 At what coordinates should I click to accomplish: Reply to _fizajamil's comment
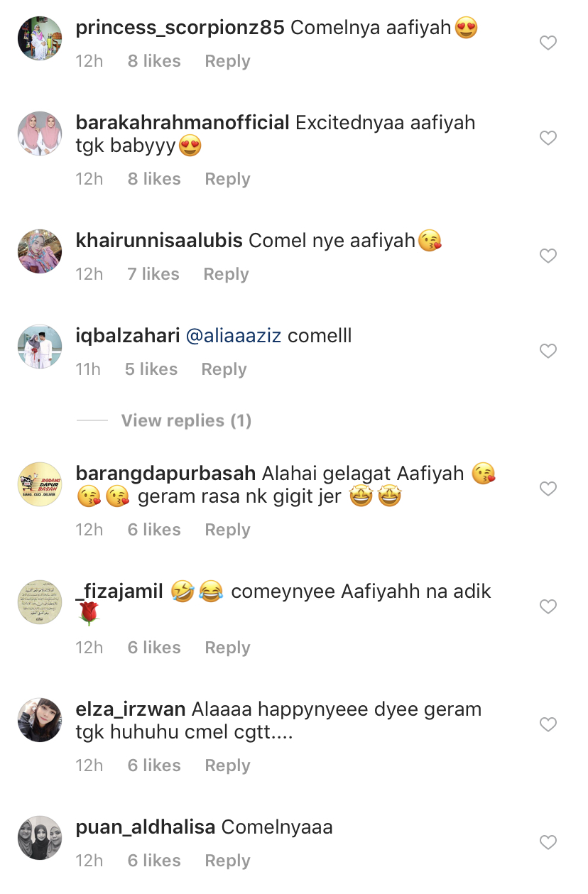tap(227, 648)
